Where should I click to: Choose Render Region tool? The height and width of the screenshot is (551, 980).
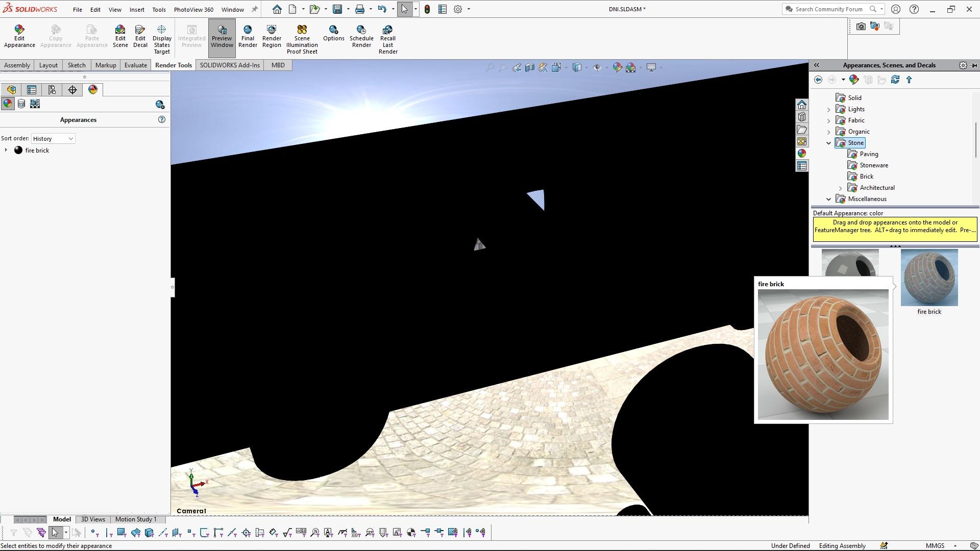coord(272,36)
